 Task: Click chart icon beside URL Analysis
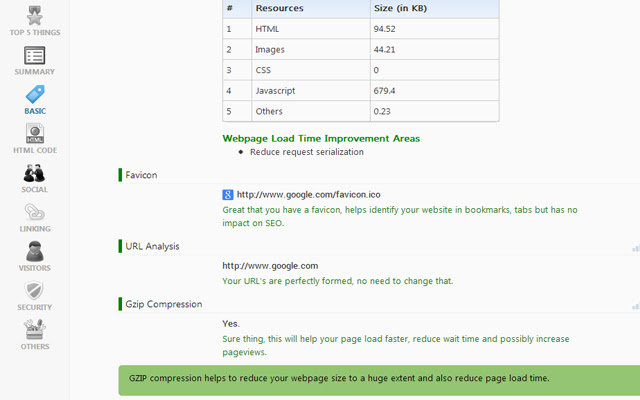pyautogui.click(x=636, y=248)
